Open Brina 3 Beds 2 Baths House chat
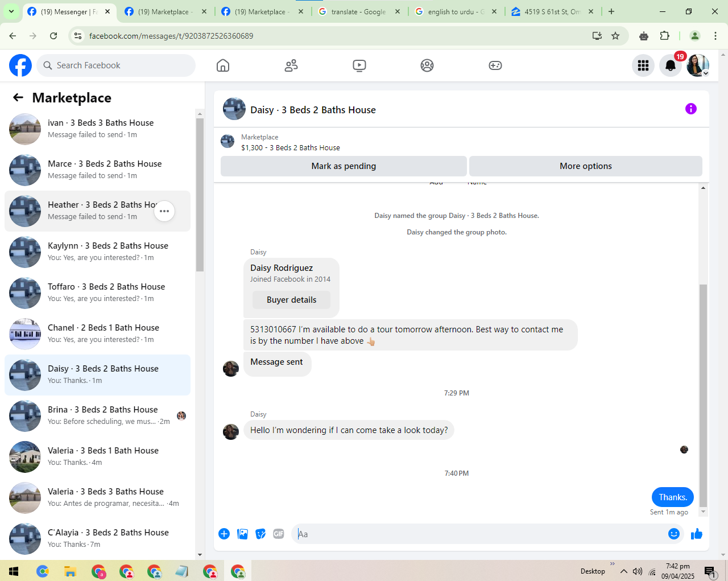This screenshot has width=728, height=581. pos(98,416)
